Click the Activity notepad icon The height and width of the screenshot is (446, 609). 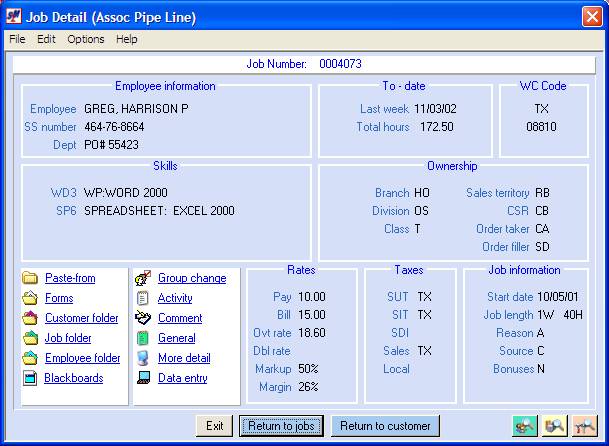click(x=143, y=298)
